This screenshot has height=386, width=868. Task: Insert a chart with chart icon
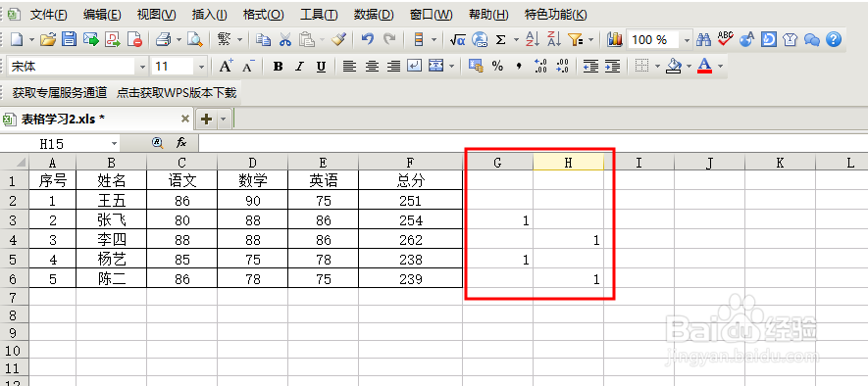coord(614,39)
